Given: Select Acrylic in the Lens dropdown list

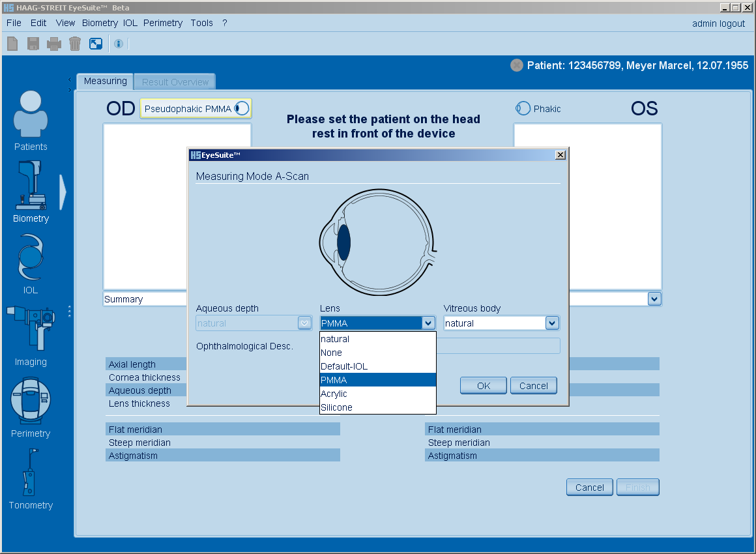Looking at the screenshot, I should tap(377, 394).
